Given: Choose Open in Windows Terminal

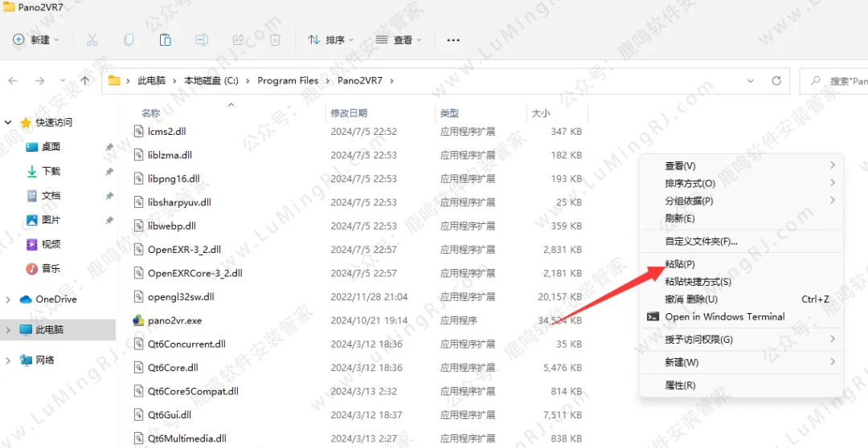Looking at the screenshot, I should (x=741, y=316).
